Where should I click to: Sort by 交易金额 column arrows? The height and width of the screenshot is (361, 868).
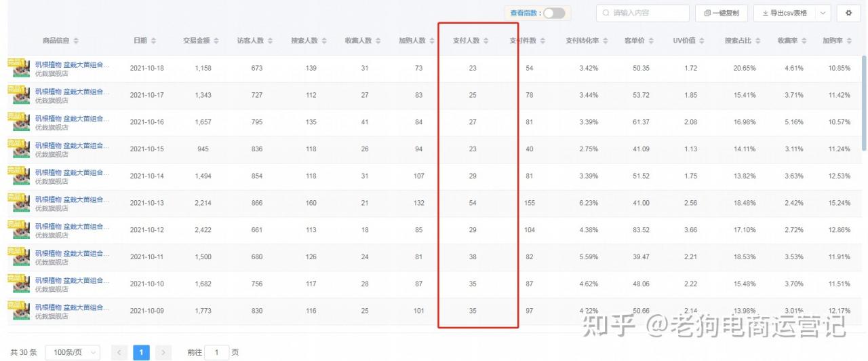point(216,41)
